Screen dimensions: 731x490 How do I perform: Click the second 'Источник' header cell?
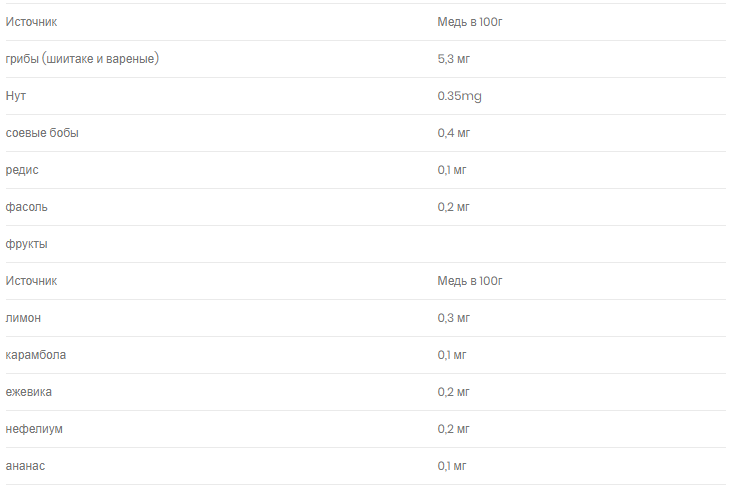click(x=31, y=281)
